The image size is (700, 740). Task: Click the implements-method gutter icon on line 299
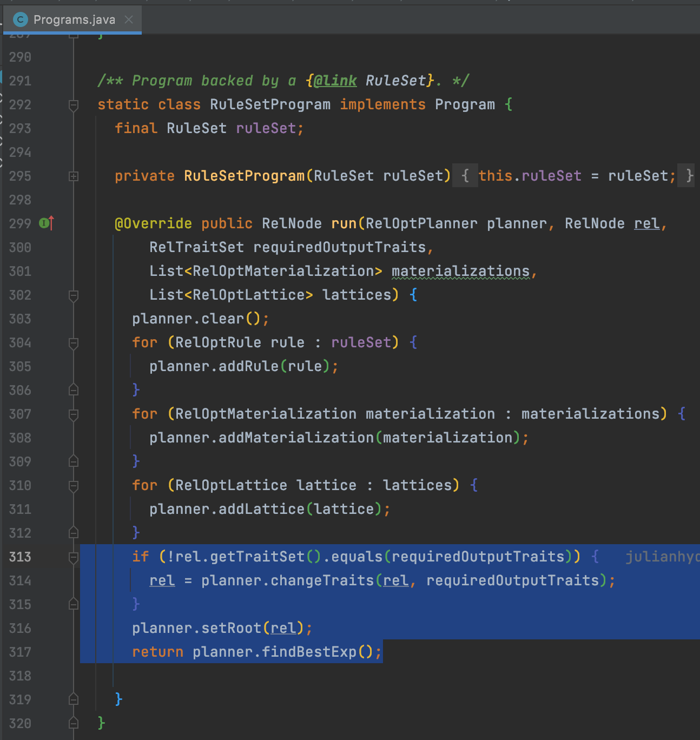[x=46, y=223]
